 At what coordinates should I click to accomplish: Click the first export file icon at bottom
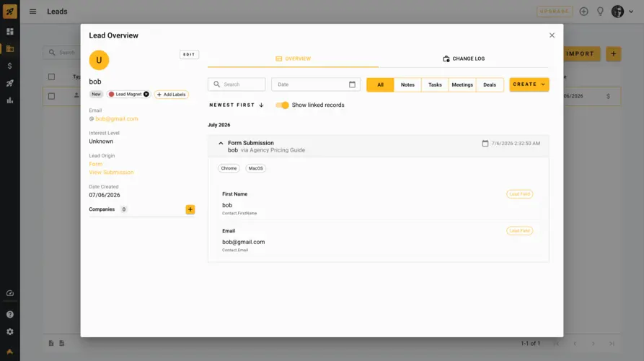[x=51, y=343]
